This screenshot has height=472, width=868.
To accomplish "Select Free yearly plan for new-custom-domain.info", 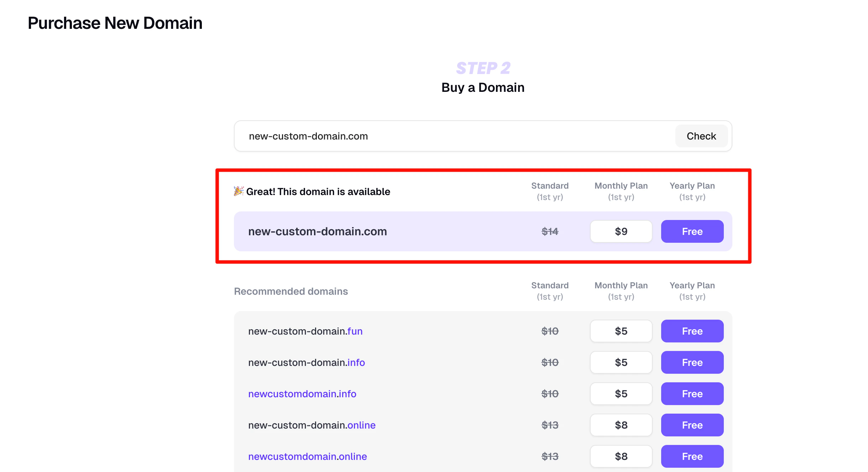I will click(692, 362).
